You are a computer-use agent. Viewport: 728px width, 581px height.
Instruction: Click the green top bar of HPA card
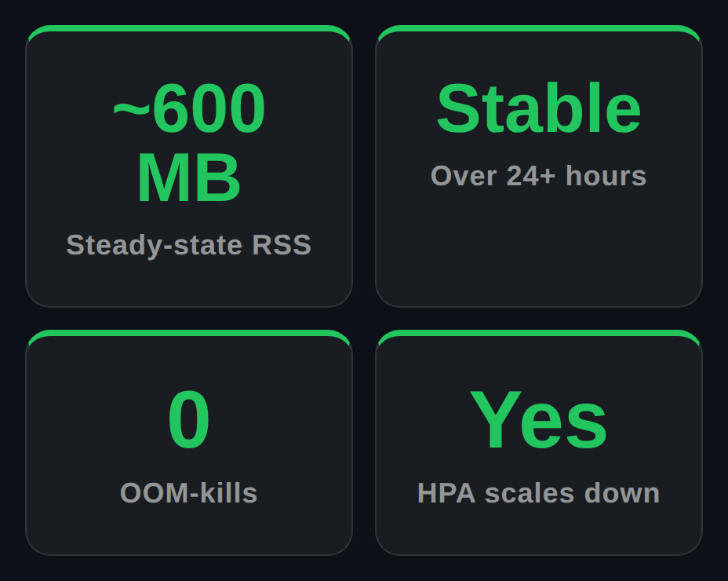pyautogui.click(x=539, y=333)
